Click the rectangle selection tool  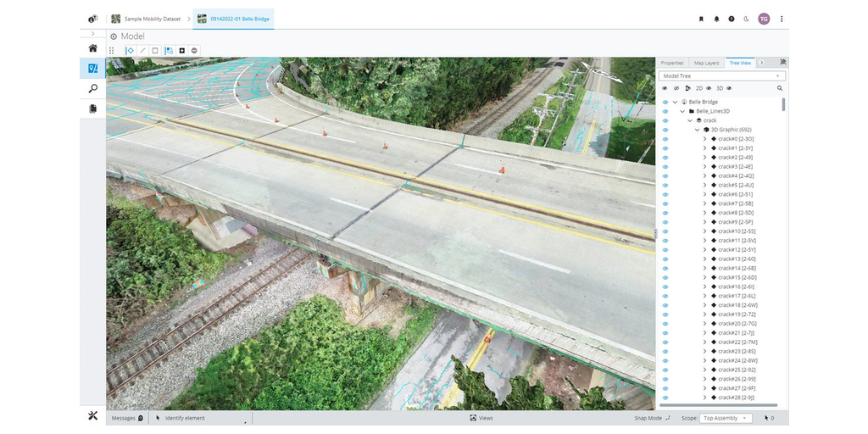click(x=155, y=51)
